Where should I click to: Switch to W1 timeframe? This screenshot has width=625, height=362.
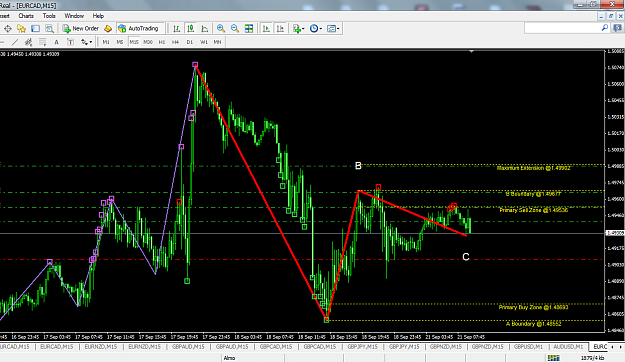click(x=204, y=42)
